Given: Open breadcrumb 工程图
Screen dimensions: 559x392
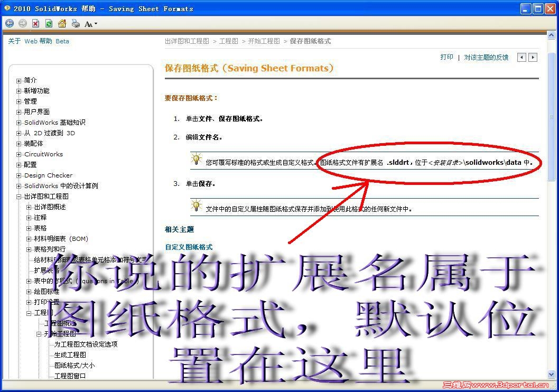Looking at the screenshot, I should [x=229, y=41].
